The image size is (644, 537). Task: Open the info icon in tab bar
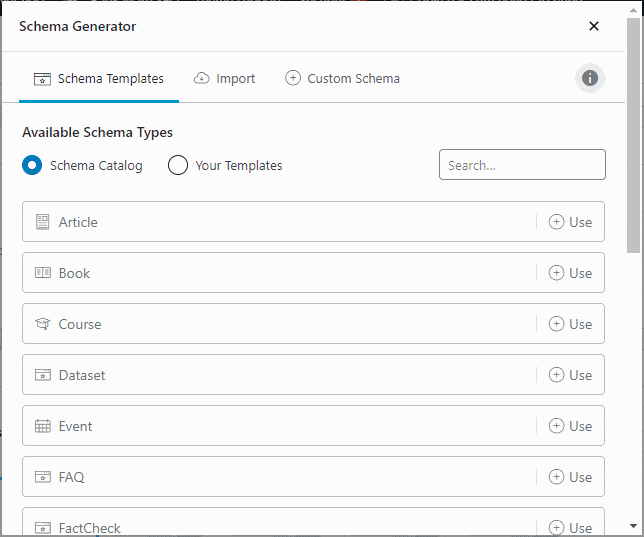coord(590,78)
